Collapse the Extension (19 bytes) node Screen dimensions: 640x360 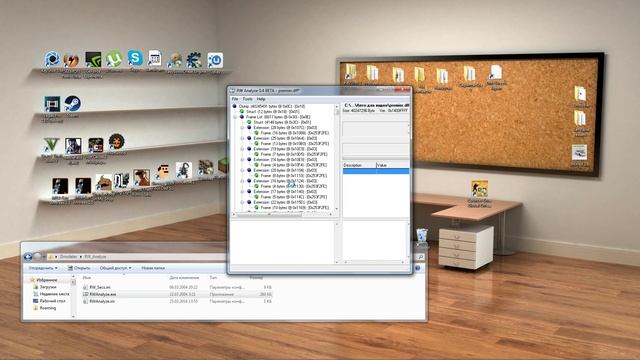(x=242, y=149)
